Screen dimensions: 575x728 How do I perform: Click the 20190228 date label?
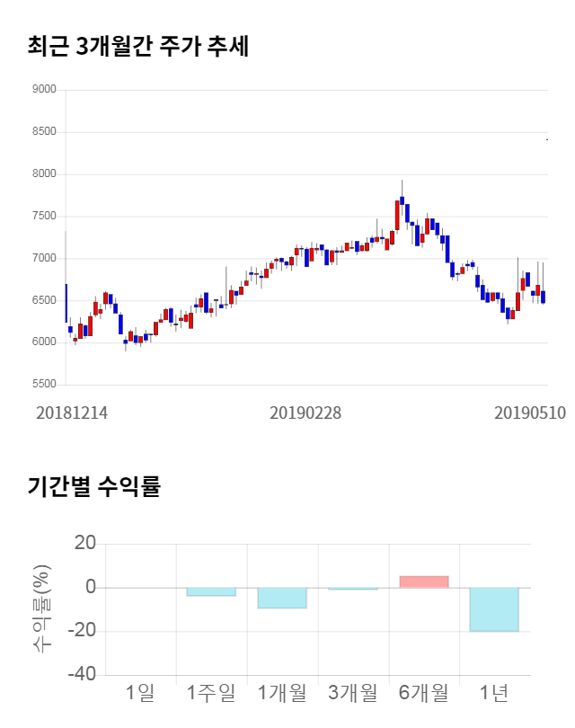coord(305,413)
